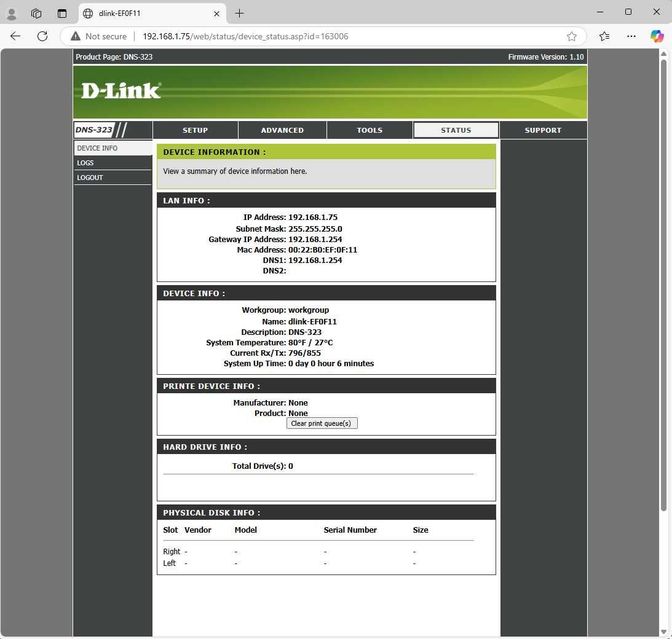Click the Right slot row label

172,551
